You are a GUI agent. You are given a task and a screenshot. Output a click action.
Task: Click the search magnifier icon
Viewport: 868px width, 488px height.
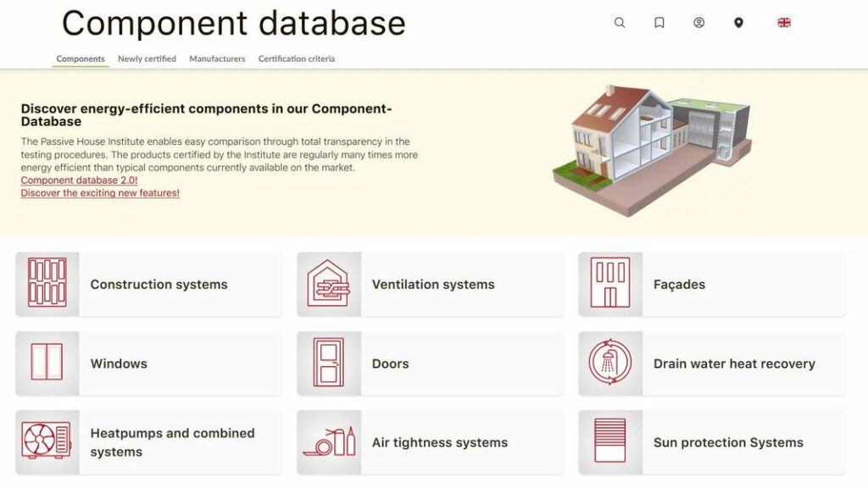click(x=620, y=23)
